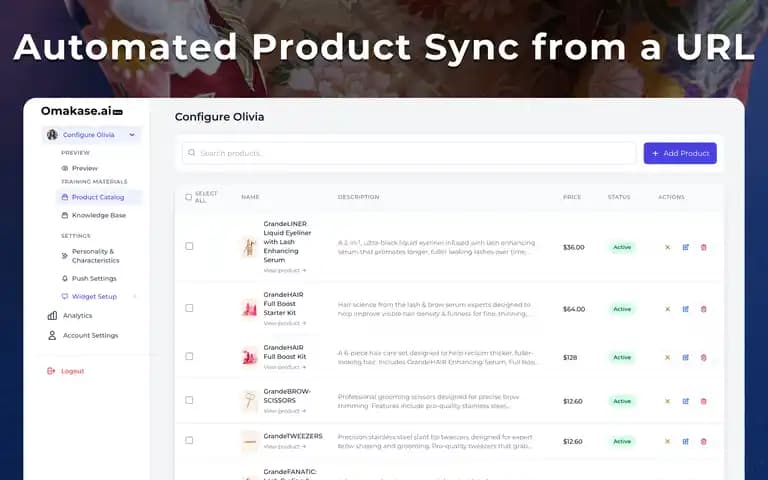Click the PRICE column header
The image size is (768, 480).
pyautogui.click(x=572, y=197)
